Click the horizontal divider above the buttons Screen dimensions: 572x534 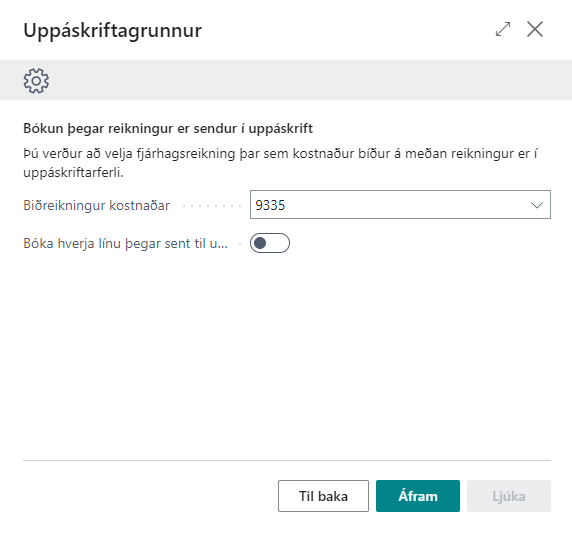(287, 460)
